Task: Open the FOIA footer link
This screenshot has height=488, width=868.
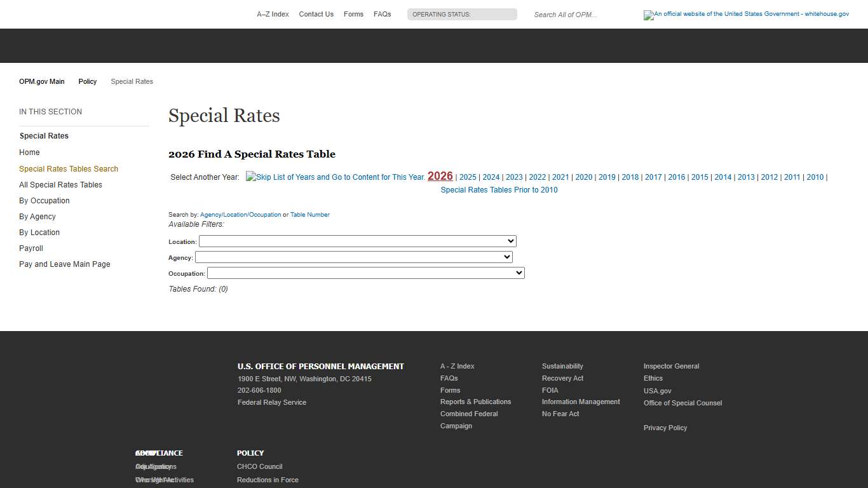Action: 550,390
